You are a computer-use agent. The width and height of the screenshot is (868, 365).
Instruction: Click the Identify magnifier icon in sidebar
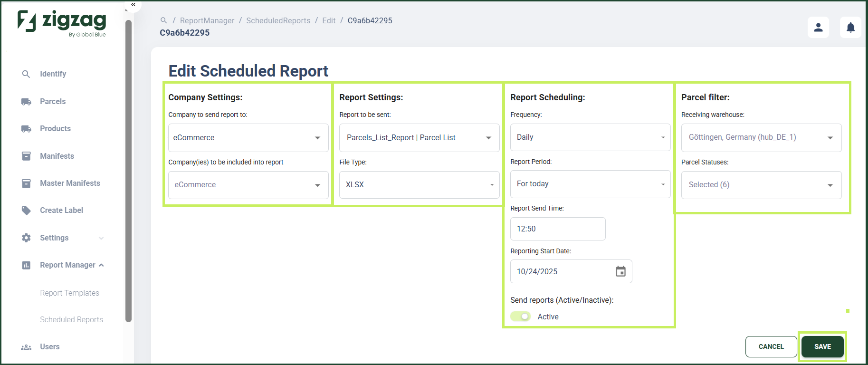click(x=26, y=74)
